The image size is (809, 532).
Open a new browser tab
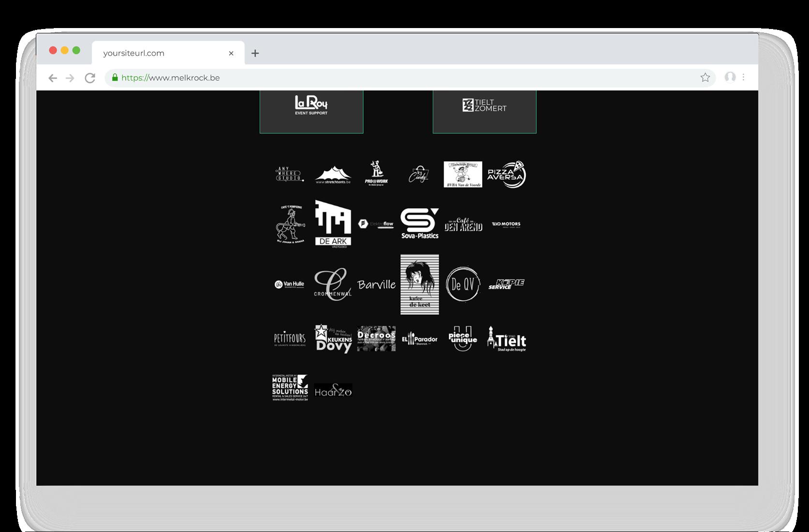(x=255, y=53)
